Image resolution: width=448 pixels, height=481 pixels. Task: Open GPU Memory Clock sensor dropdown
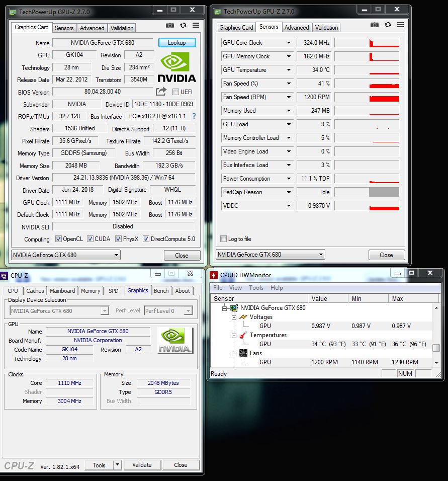click(x=289, y=56)
